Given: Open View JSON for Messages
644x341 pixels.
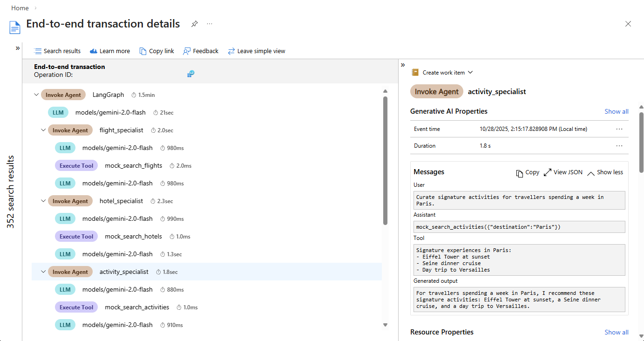Looking at the screenshot, I should coord(563,172).
